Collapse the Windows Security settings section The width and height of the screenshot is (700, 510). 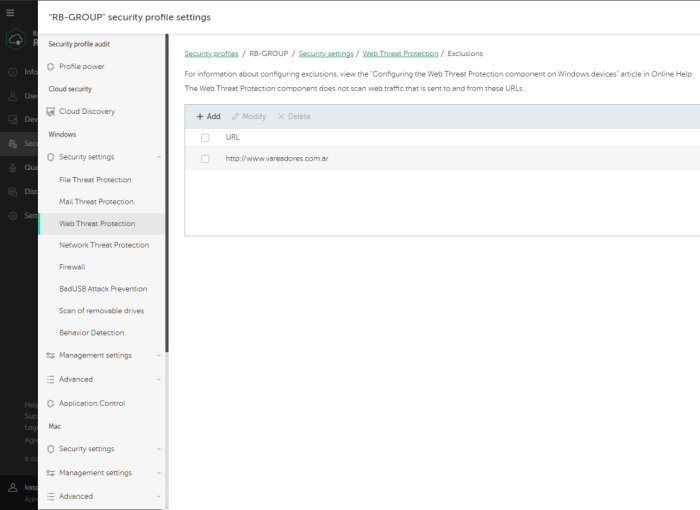[159, 157]
